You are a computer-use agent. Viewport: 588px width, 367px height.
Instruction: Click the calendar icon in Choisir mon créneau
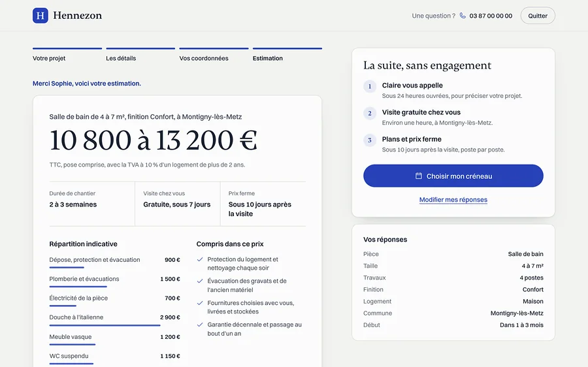pyautogui.click(x=419, y=176)
